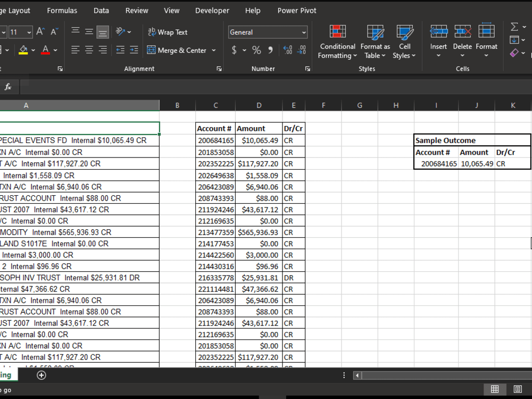Click Decrease Decimal icon
The width and height of the screenshot is (532, 399).
(x=301, y=50)
